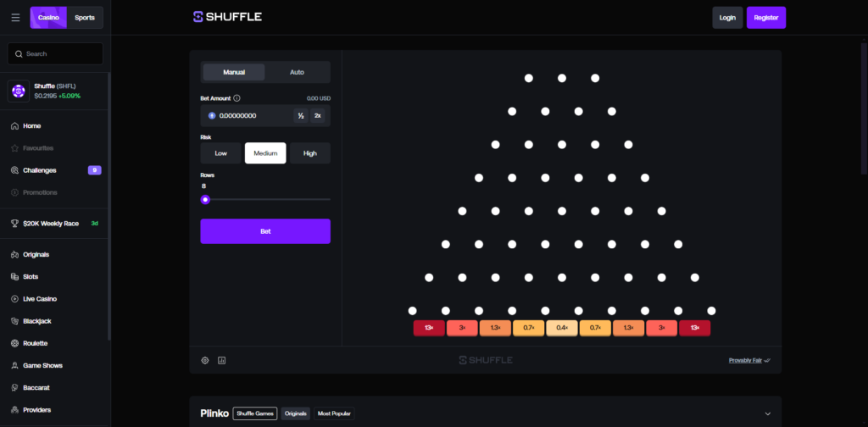Halve the bet with ½ button
Viewport: 868px width, 427px height.
[301, 115]
